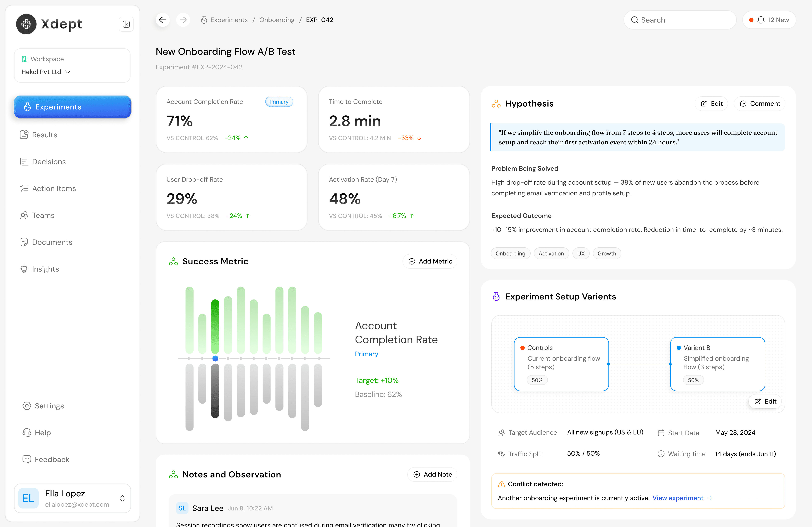
Task: Select the Variant B card
Action: point(717,364)
